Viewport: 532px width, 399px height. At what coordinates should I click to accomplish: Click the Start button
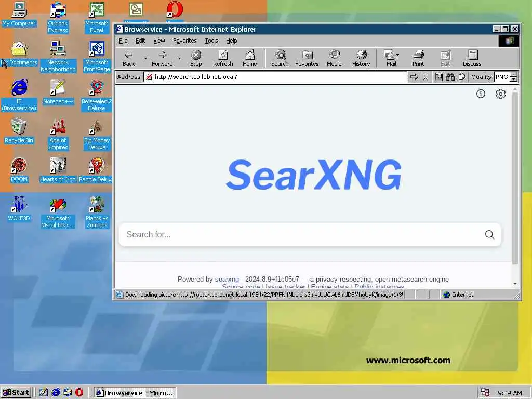click(16, 393)
